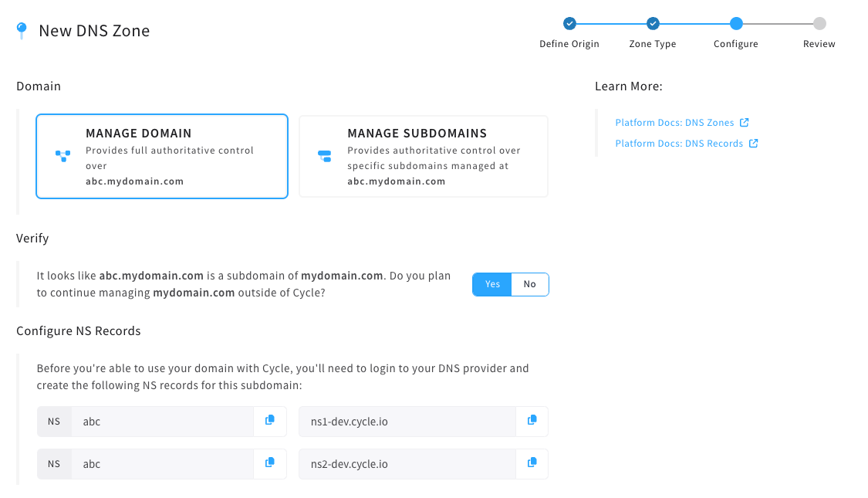Open external link icon for DNS Records docs

tap(753, 144)
